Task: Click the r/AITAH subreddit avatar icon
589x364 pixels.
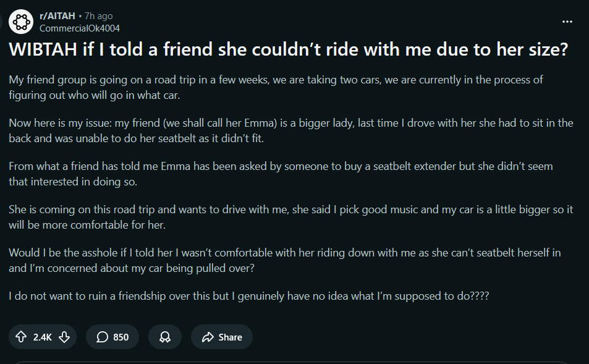Action: tap(21, 22)
